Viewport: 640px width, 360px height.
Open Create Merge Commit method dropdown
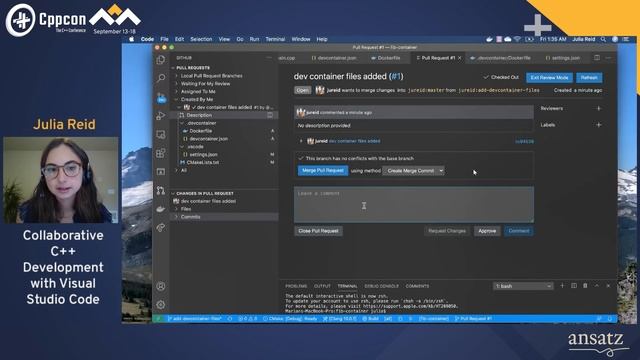413,171
